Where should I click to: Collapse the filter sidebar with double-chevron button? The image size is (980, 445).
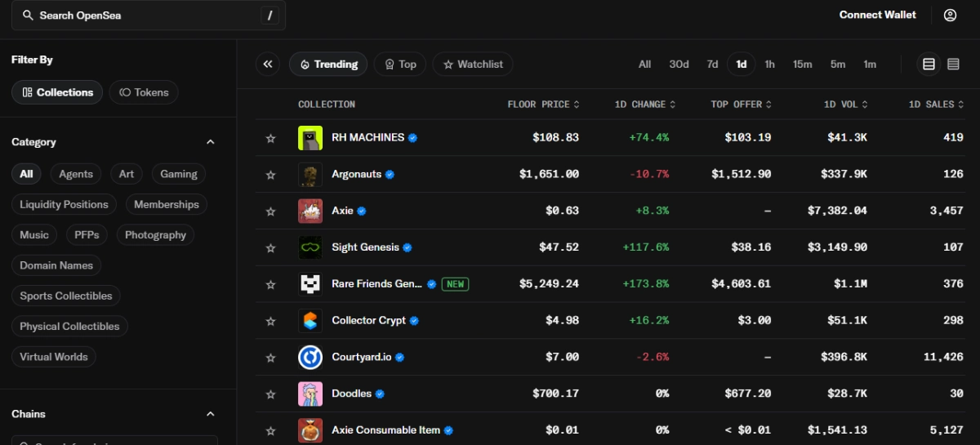click(x=268, y=64)
